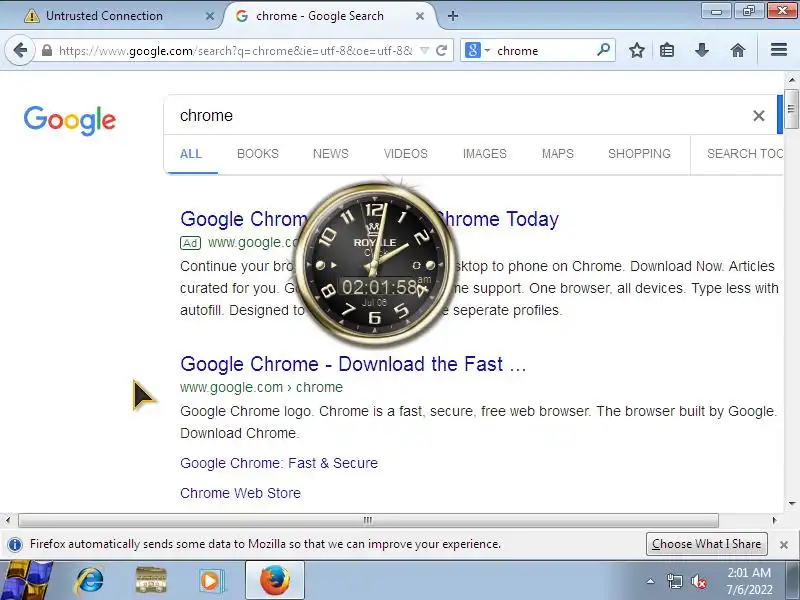Switch to MAPS results

(558, 154)
